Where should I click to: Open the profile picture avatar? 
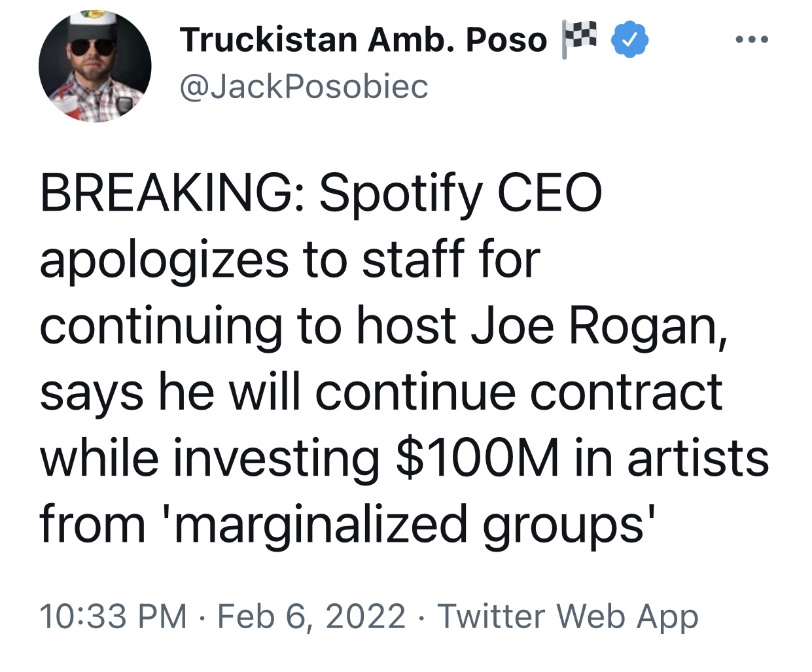(x=95, y=66)
